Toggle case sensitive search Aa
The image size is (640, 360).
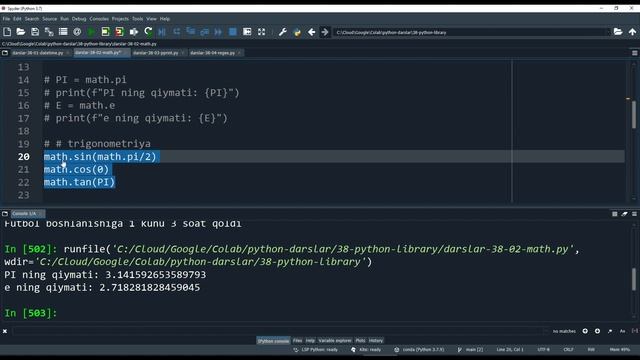tap(622, 331)
